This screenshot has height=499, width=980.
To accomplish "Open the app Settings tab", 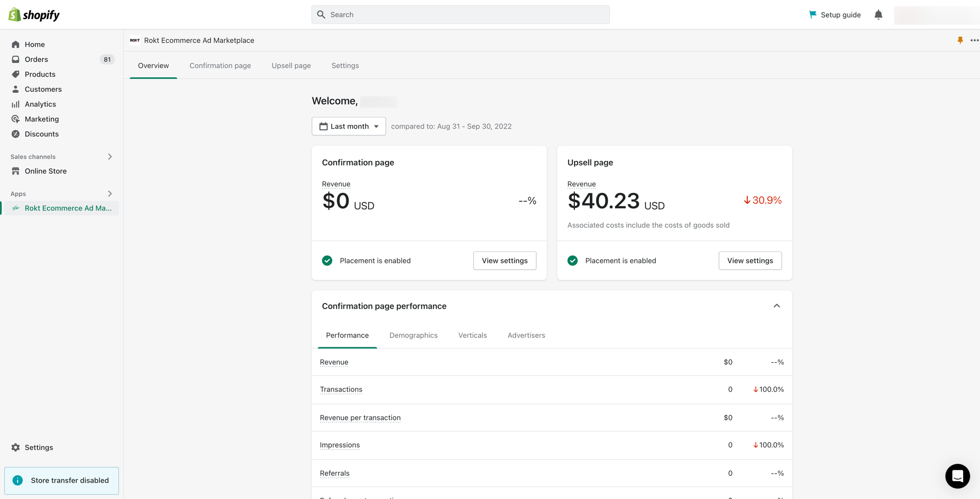I will (x=345, y=65).
